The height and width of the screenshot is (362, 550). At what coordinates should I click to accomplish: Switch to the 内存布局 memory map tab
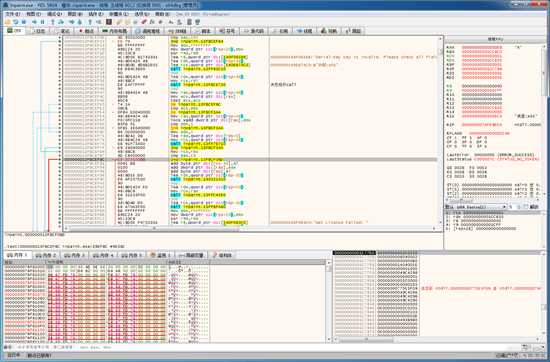[x=114, y=31]
